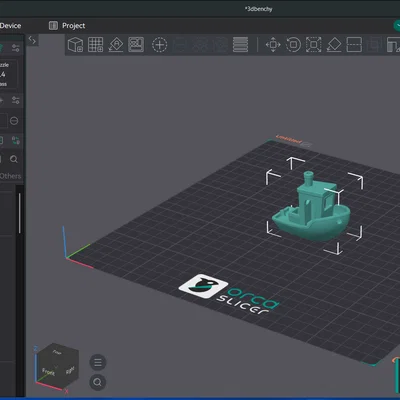Click the search settings magnifier icon
Viewport: 400px width, 400px height.
click(x=14, y=159)
